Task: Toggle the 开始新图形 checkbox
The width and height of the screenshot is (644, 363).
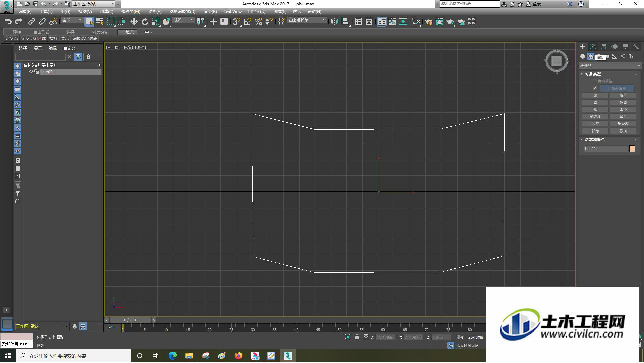Action: coord(595,88)
